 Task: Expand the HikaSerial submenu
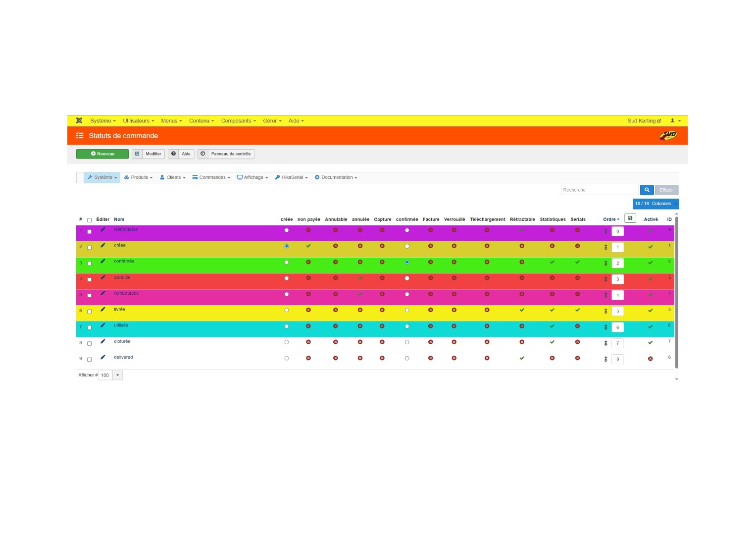point(292,177)
